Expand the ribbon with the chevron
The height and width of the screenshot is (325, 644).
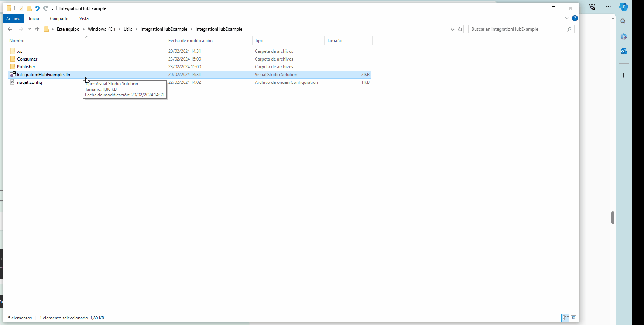[x=567, y=18]
